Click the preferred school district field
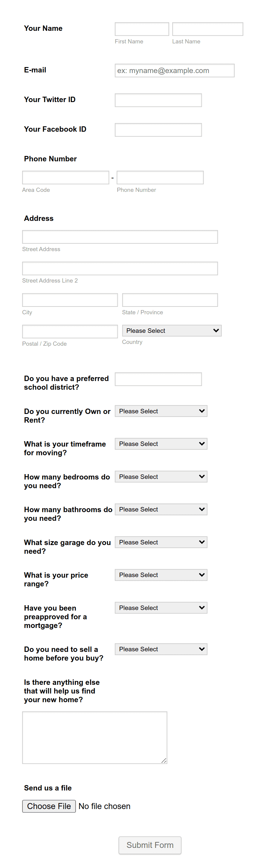 [158, 379]
